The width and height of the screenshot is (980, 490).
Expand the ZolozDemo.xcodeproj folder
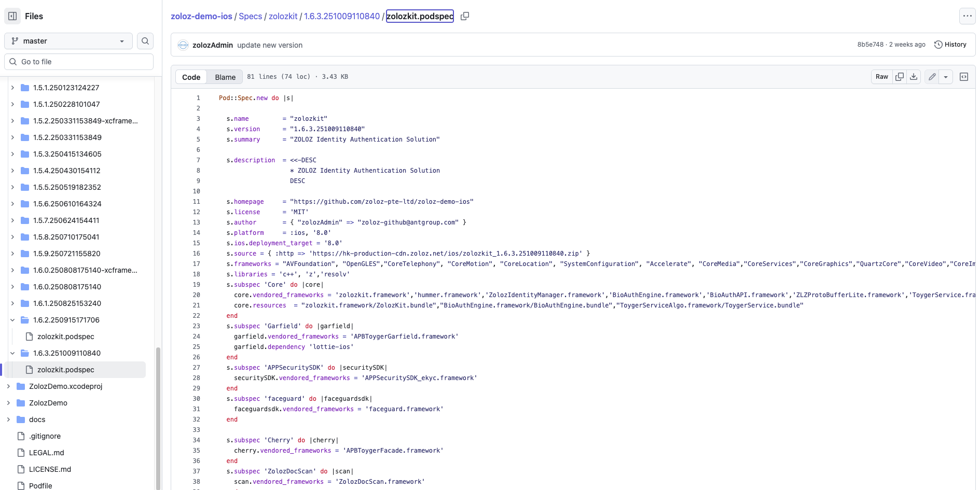click(8, 386)
